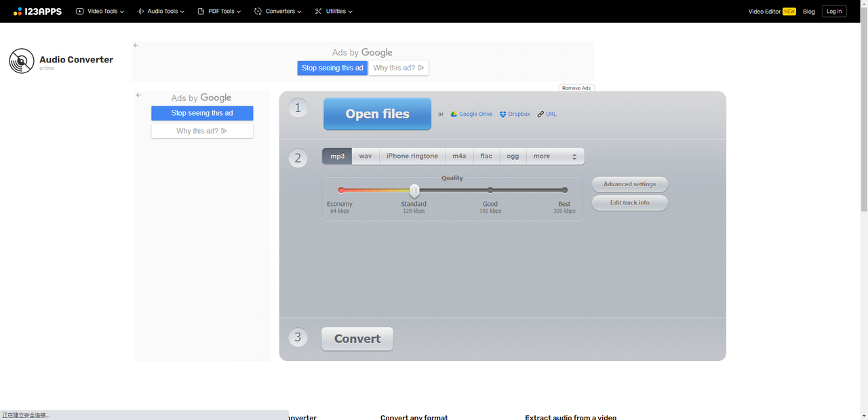Viewport: 868px width, 420px height.
Task: Click the Converters cycle icon
Action: pyautogui.click(x=258, y=12)
